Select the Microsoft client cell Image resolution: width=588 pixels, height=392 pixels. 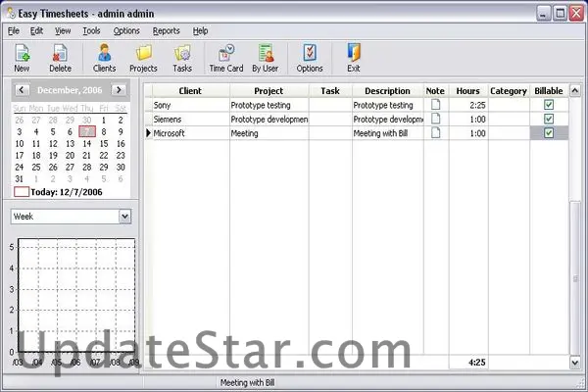(x=191, y=133)
